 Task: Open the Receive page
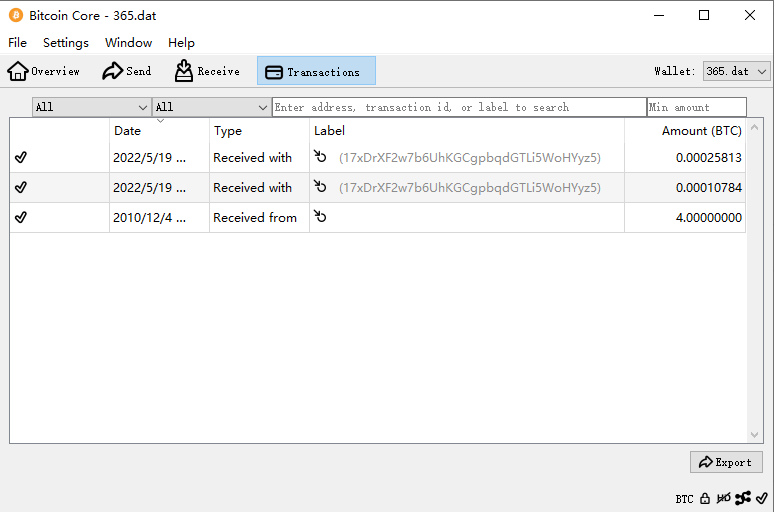[x=207, y=71]
